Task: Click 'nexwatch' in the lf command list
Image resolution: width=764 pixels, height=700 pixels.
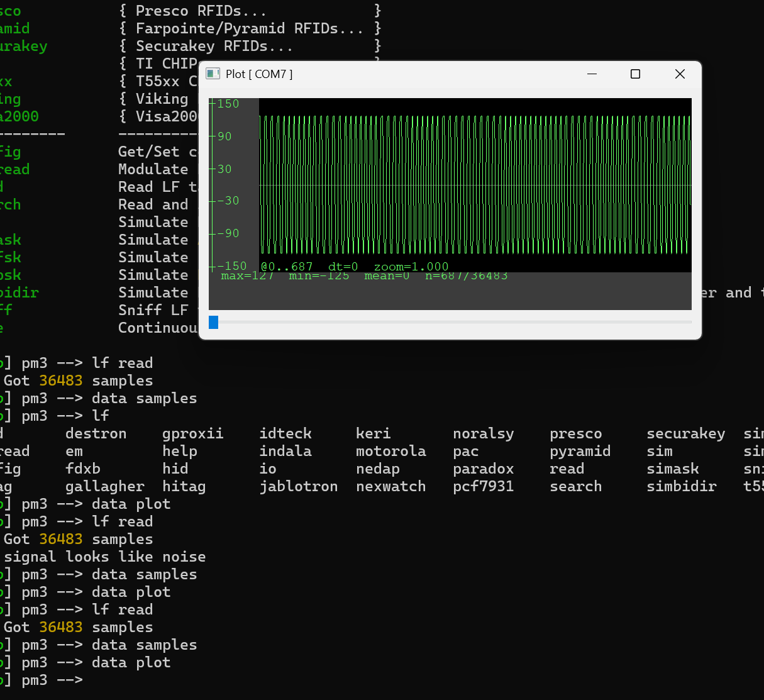Action: pyautogui.click(x=390, y=487)
